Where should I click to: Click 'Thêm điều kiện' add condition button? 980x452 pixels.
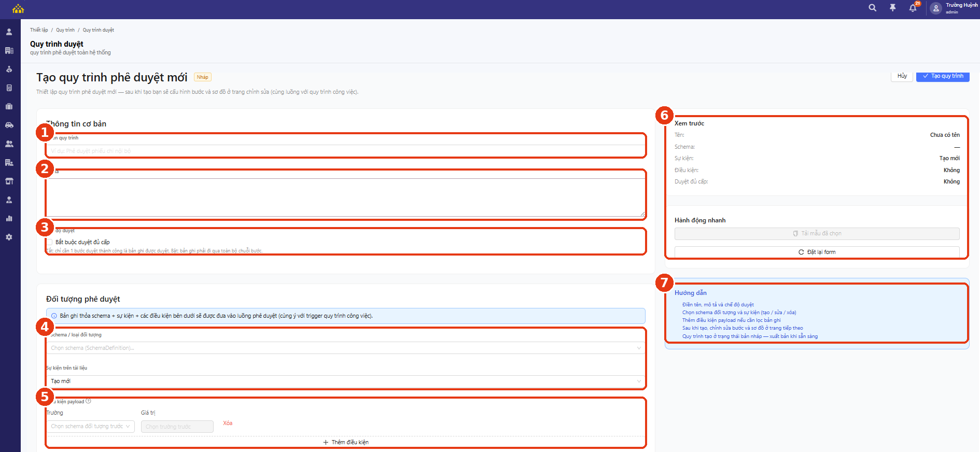pyautogui.click(x=346, y=442)
